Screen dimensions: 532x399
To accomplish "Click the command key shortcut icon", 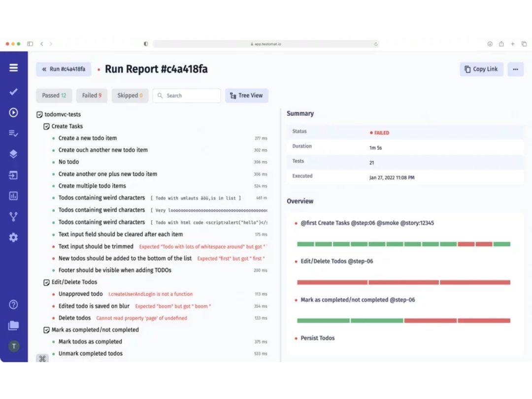I will point(42,358).
